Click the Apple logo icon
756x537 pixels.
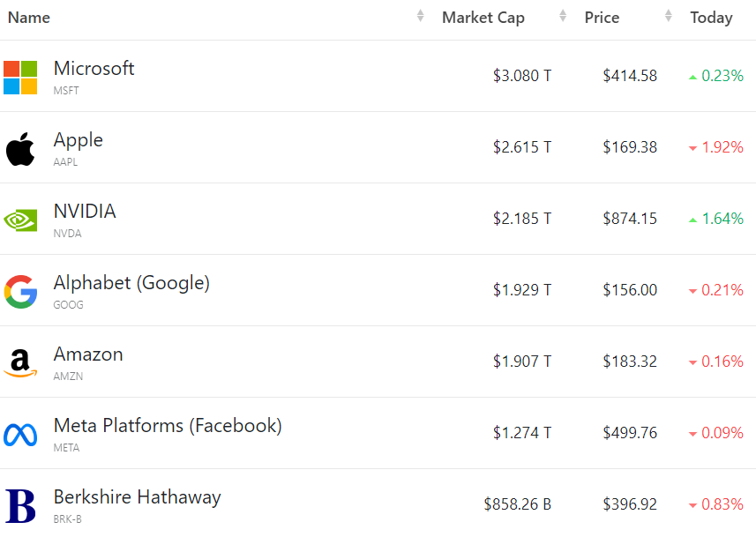click(20, 149)
